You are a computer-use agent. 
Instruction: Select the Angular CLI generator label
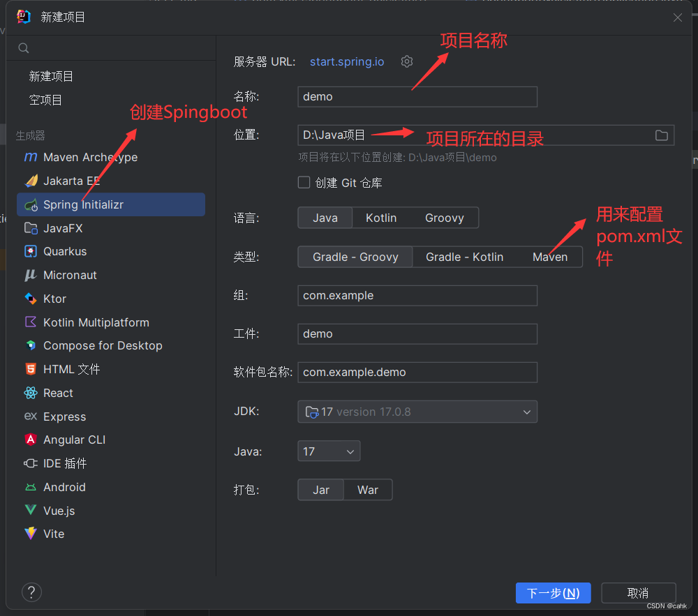click(x=75, y=440)
